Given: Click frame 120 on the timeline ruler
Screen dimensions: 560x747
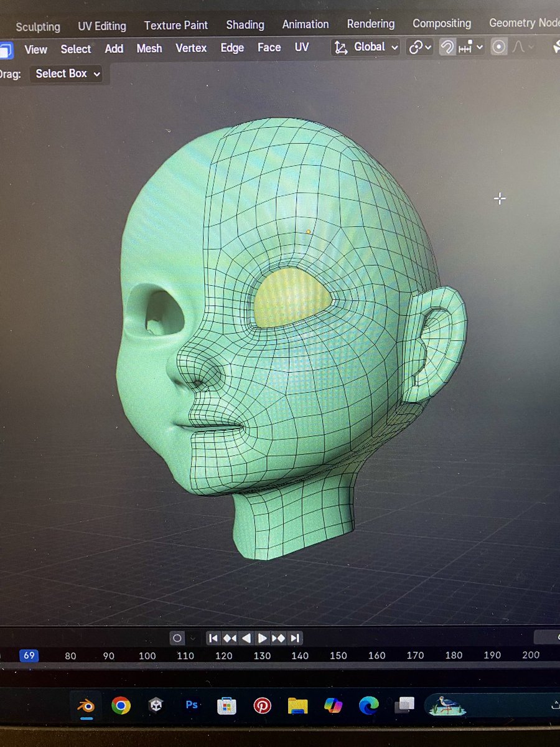Looking at the screenshot, I should (224, 655).
